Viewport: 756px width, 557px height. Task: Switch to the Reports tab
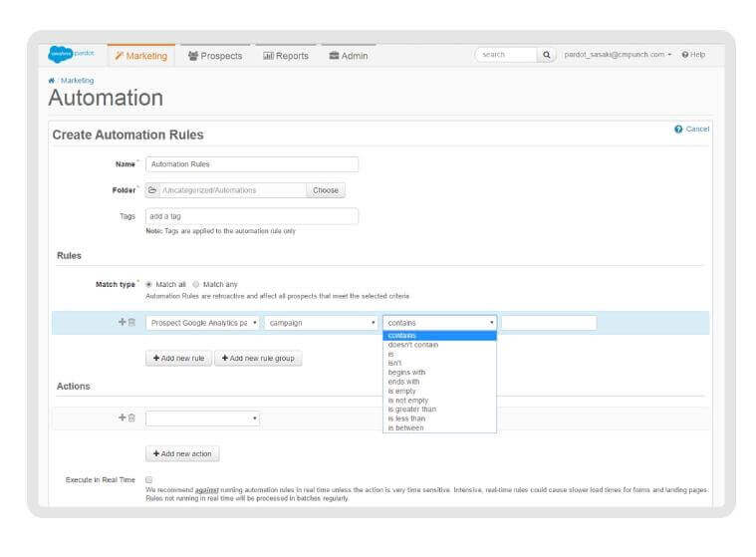(x=286, y=56)
